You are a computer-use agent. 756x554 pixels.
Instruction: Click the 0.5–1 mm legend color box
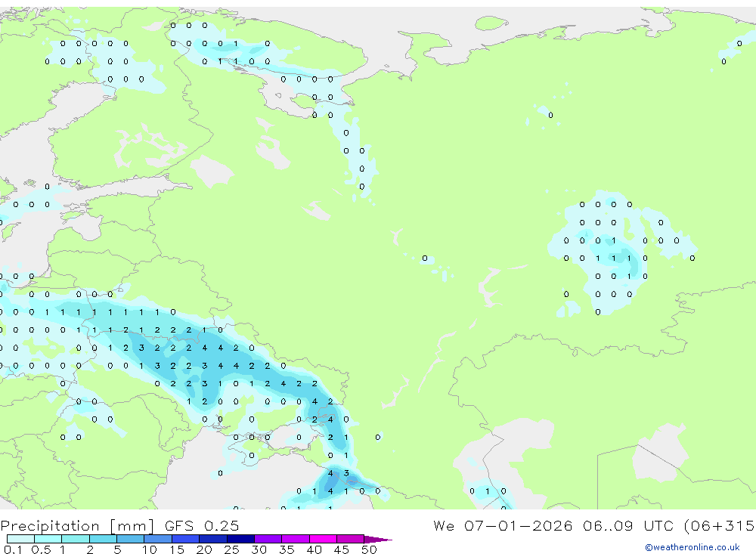click(48, 539)
